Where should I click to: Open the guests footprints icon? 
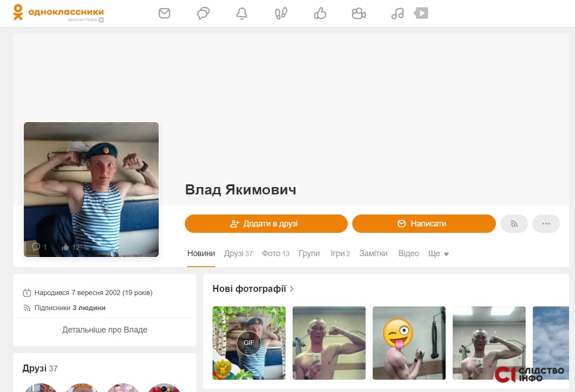(x=281, y=14)
